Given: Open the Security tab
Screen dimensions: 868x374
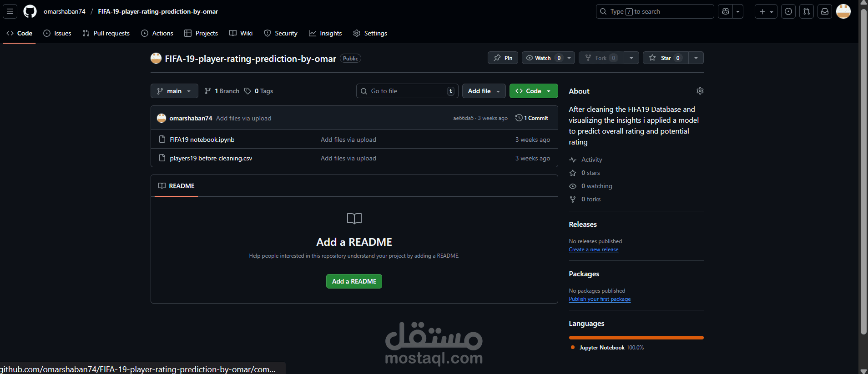Looking at the screenshot, I should (x=281, y=33).
